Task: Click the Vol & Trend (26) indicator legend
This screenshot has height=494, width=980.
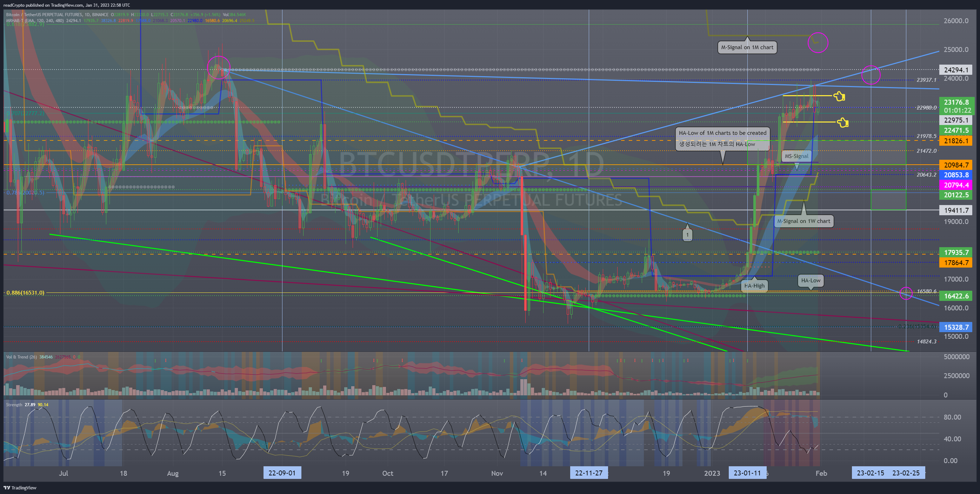Action: click(21, 357)
